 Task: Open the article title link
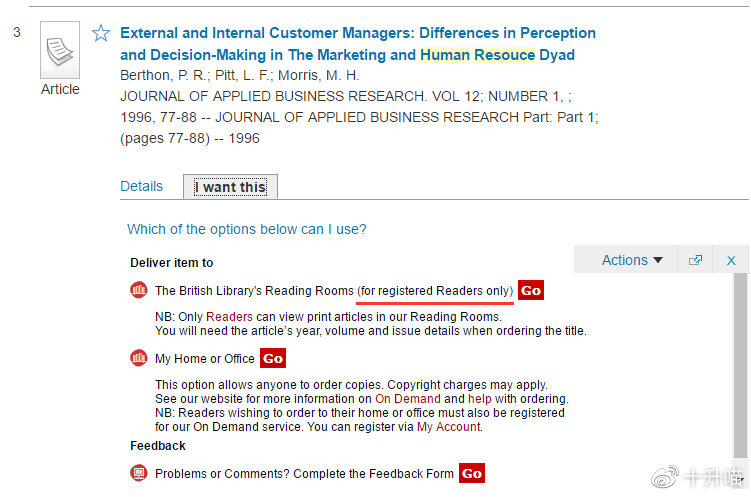click(358, 44)
